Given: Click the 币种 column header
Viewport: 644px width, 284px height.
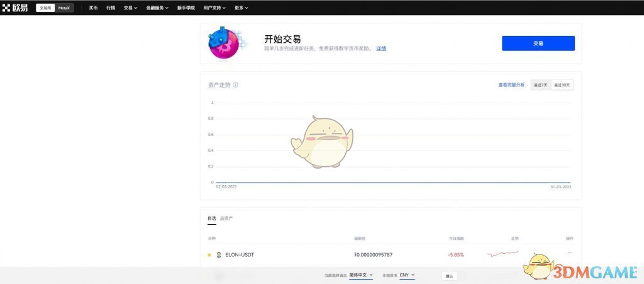Looking at the screenshot, I should tap(211, 239).
